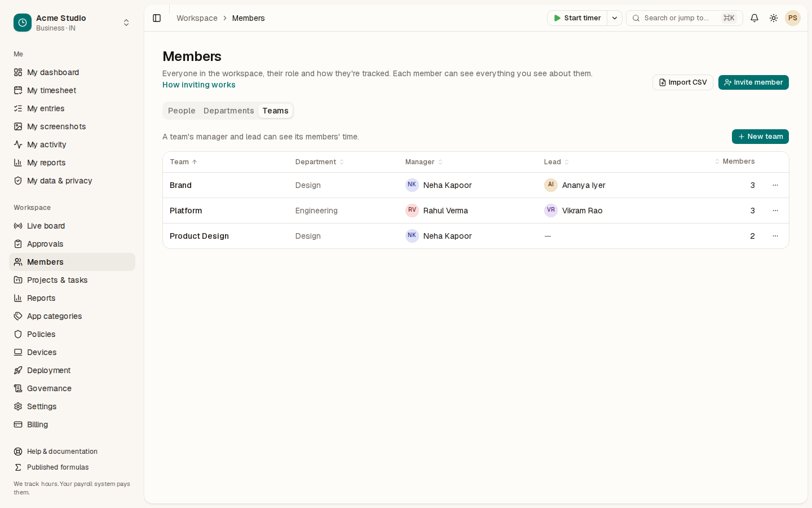Image resolution: width=812 pixels, height=508 pixels.
Task: Expand the Acme Studio workspace switcher
Action: (x=126, y=23)
